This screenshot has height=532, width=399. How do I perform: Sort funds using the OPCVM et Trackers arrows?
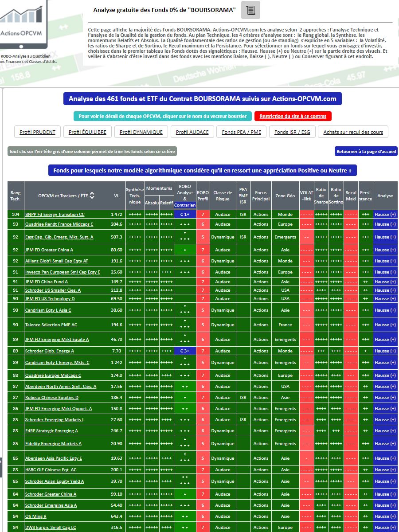coord(92,196)
